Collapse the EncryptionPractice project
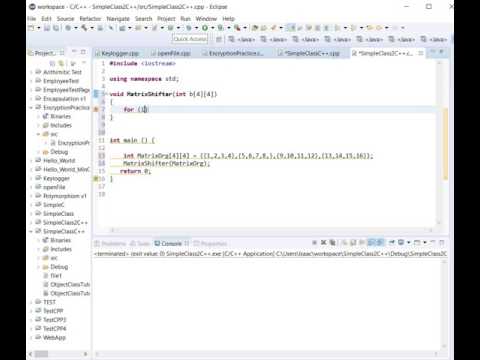Screen dimensions: 480x360 pos(31,107)
